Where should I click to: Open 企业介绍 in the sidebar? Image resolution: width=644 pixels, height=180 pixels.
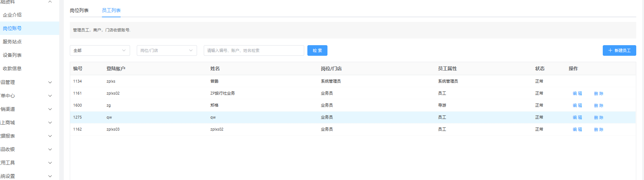[12, 15]
